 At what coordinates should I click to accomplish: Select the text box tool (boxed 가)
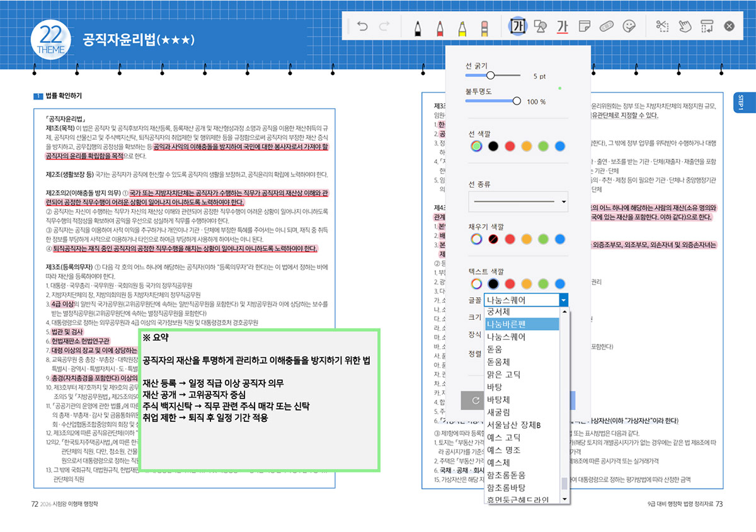tap(518, 26)
